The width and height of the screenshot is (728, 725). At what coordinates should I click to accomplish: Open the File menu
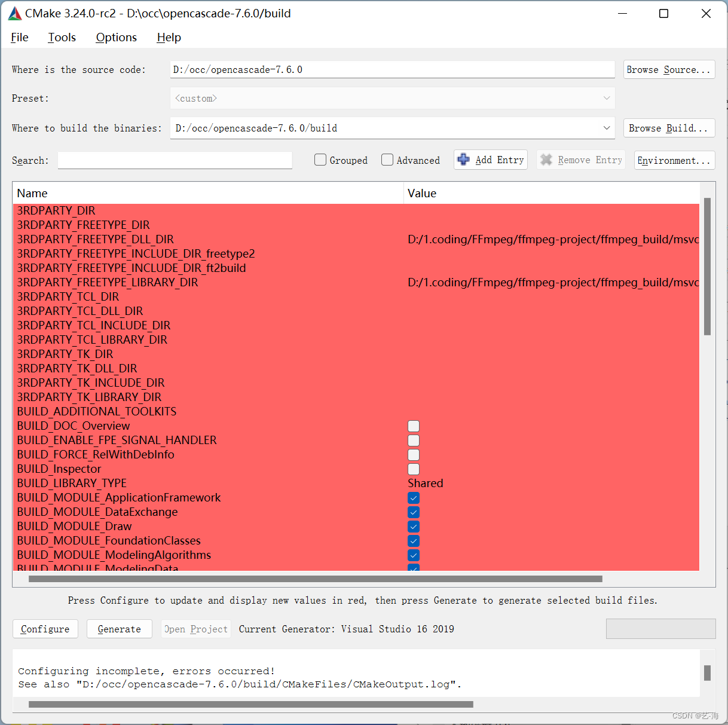pos(20,37)
